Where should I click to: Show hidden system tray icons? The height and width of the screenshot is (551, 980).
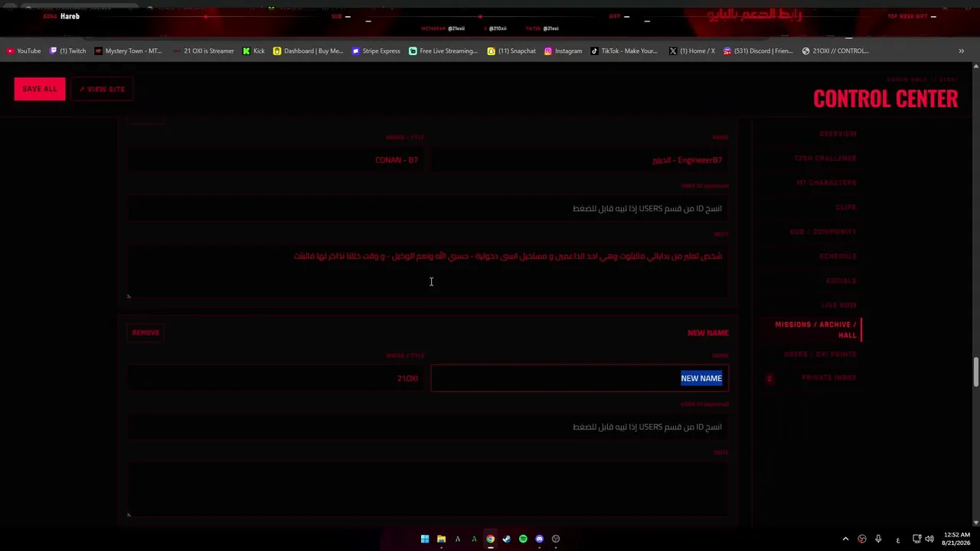coord(845,539)
